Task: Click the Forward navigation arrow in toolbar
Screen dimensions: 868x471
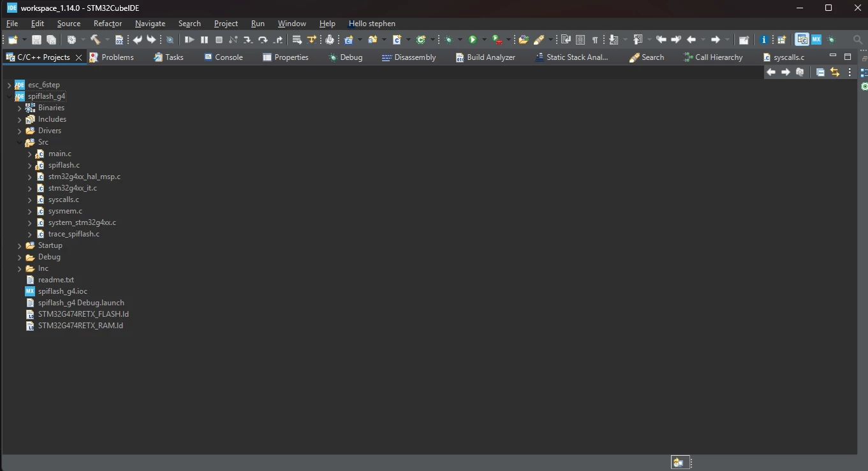Action: (715, 40)
